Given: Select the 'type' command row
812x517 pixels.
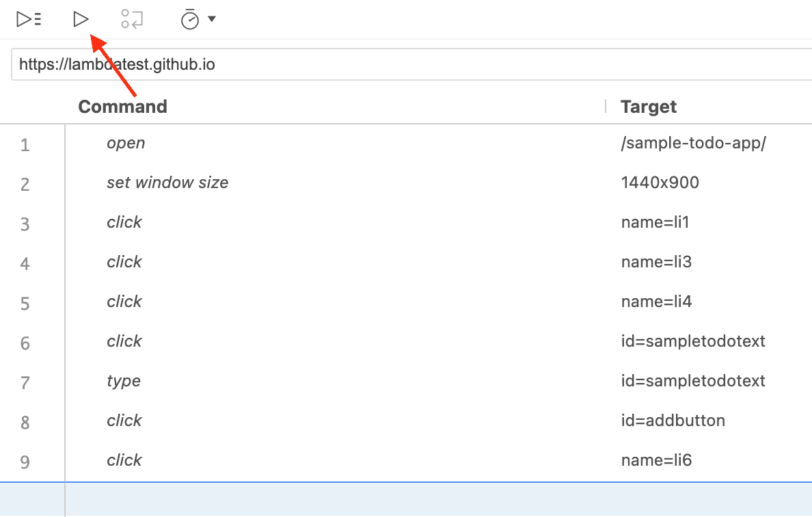Looking at the screenshot, I should click(x=124, y=381).
